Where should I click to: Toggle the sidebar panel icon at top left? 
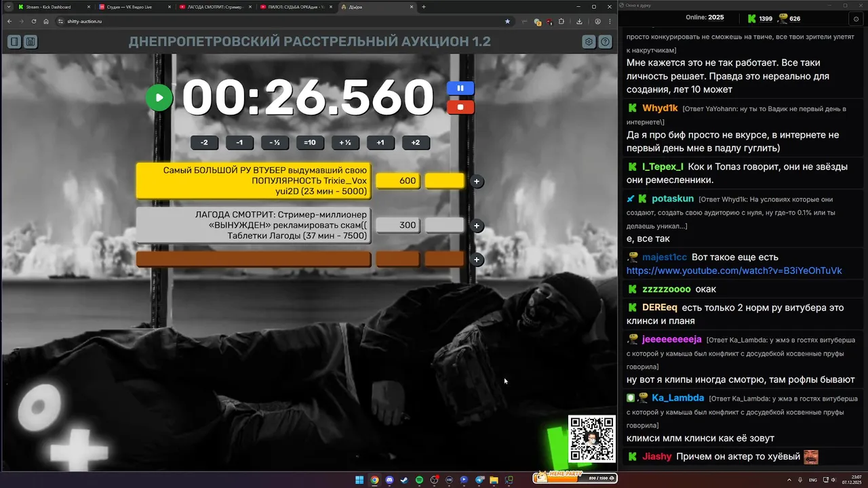(14, 42)
